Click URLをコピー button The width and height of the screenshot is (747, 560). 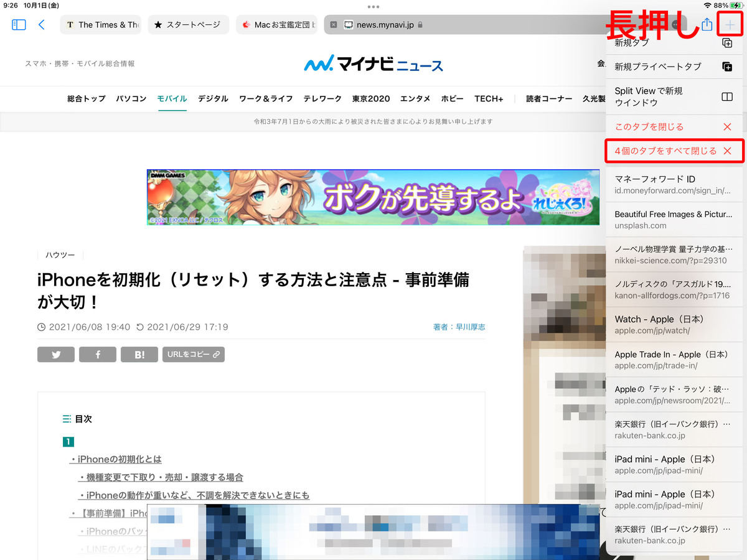tap(194, 355)
